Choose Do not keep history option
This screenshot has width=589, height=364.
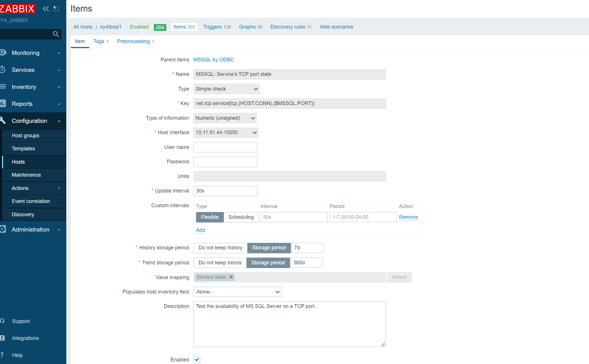(220, 248)
